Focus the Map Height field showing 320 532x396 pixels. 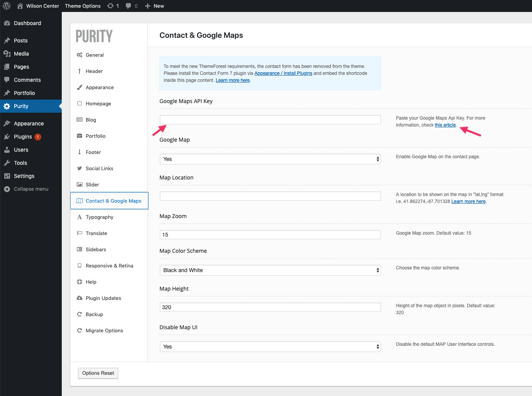tap(270, 307)
